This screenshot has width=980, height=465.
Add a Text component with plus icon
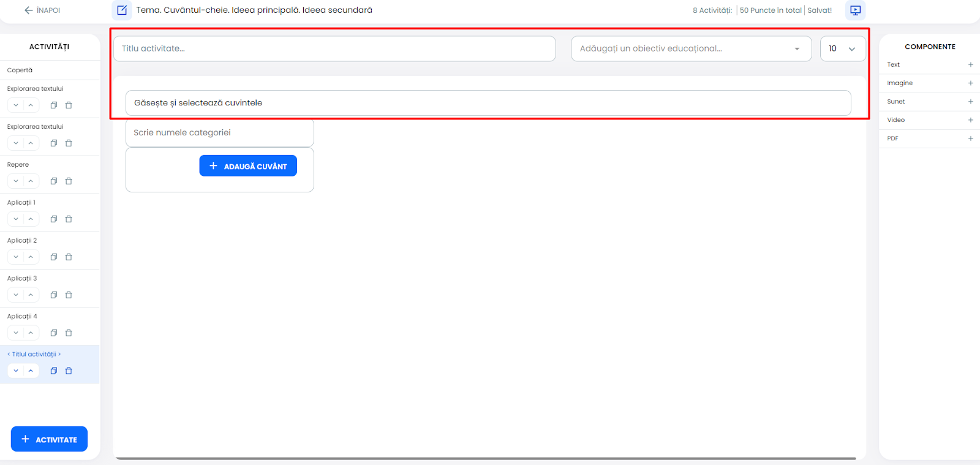click(970, 65)
